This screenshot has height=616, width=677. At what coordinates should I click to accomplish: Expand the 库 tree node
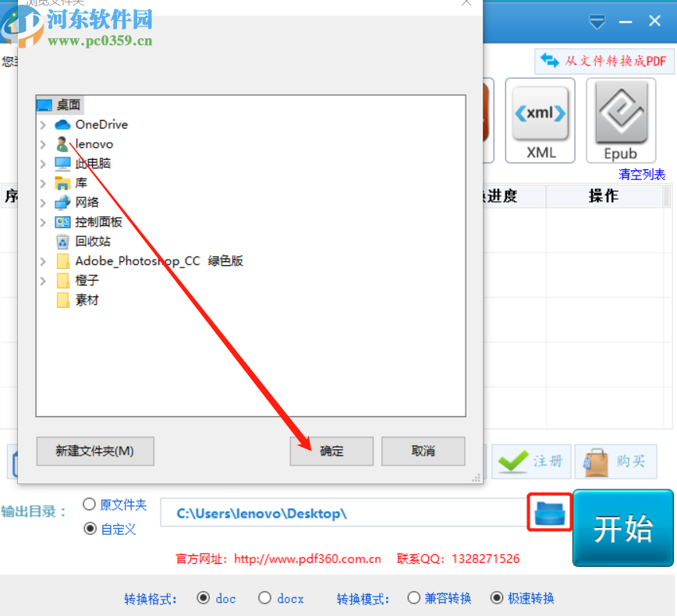coord(43,183)
